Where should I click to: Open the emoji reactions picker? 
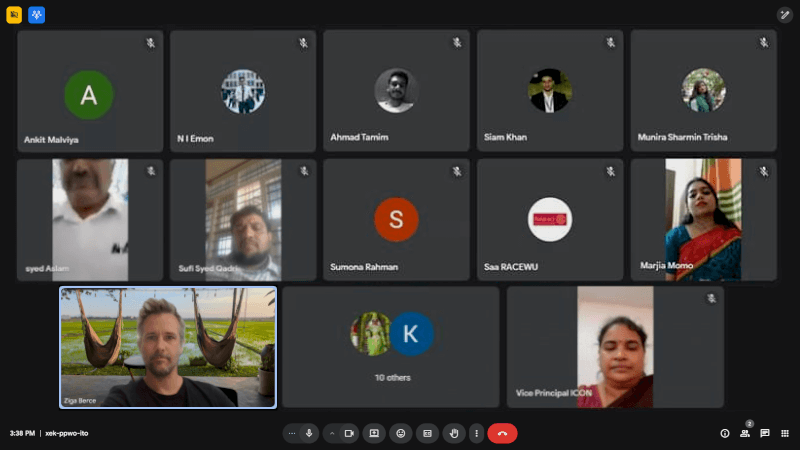(401, 433)
